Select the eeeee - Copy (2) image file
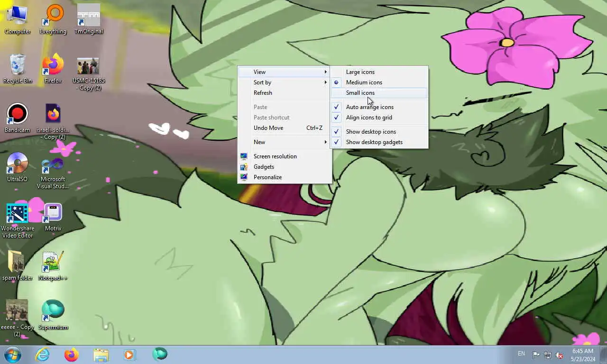Screen dimensions: 607x364 pyautogui.click(x=18, y=318)
